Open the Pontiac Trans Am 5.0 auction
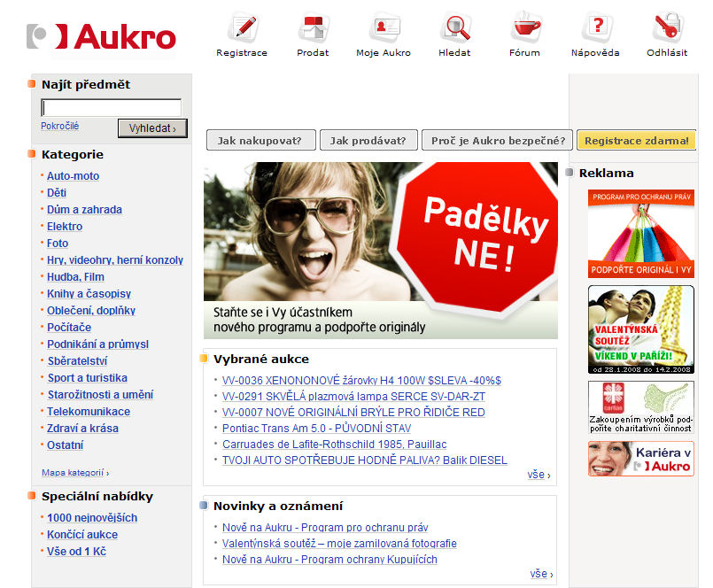The image size is (713, 588). click(316, 429)
